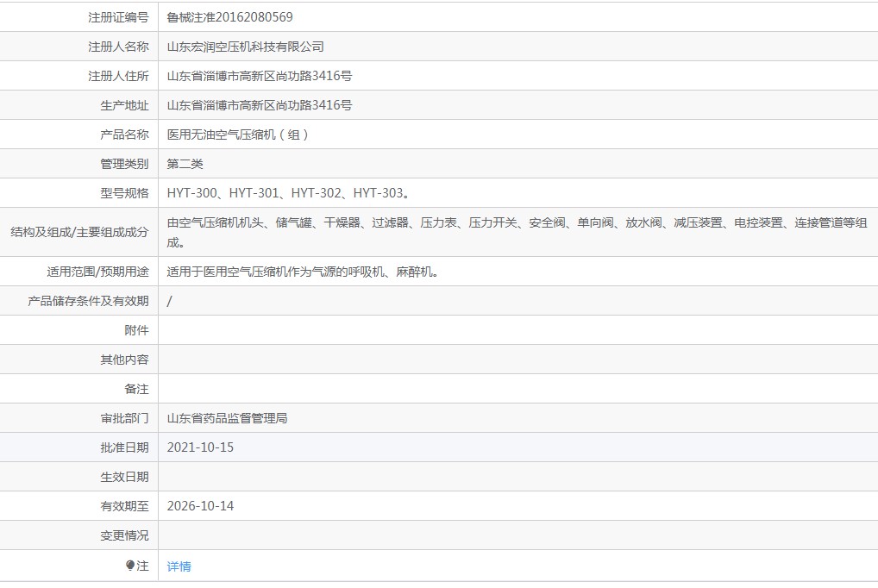The height and width of the screenshot is (588, 878).
Task: Click the 注册证编号 label
Action: 118,17
